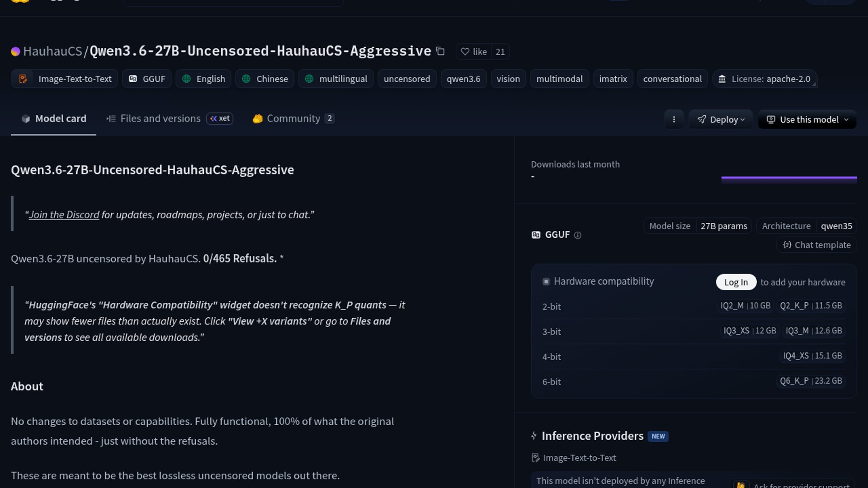
Task: Open the Community tab
Action: (293, 118)
